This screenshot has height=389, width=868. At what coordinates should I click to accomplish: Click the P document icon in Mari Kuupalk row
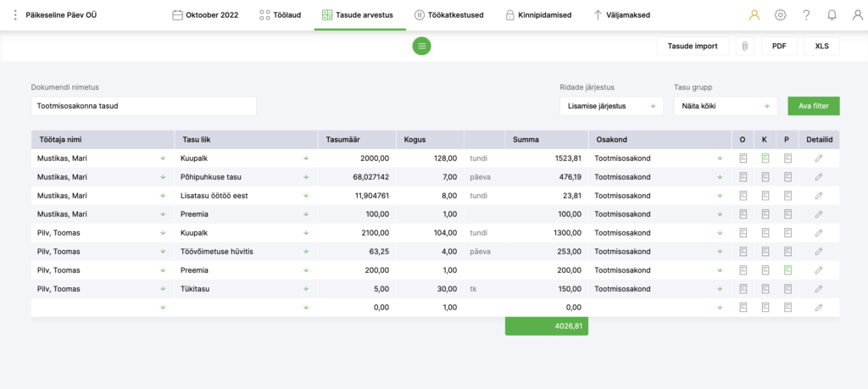tap(787, 158)
